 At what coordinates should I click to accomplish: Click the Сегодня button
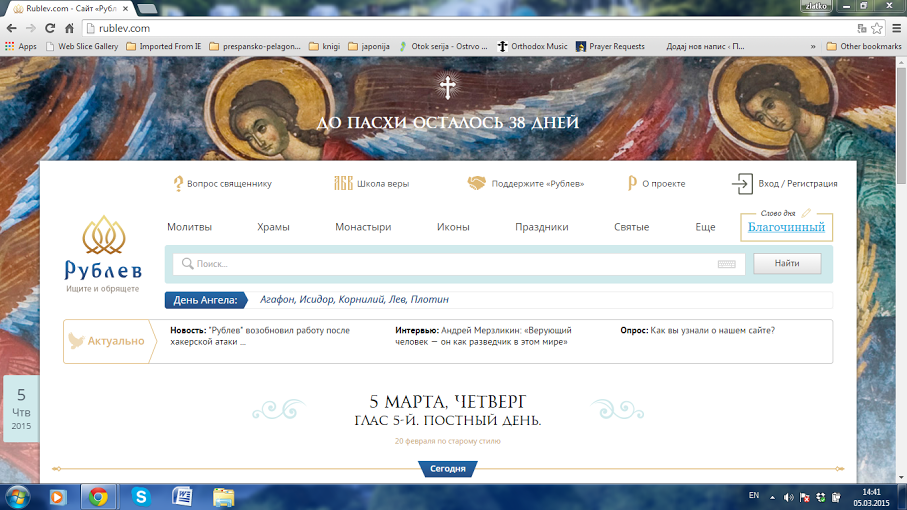click(447, 468)
